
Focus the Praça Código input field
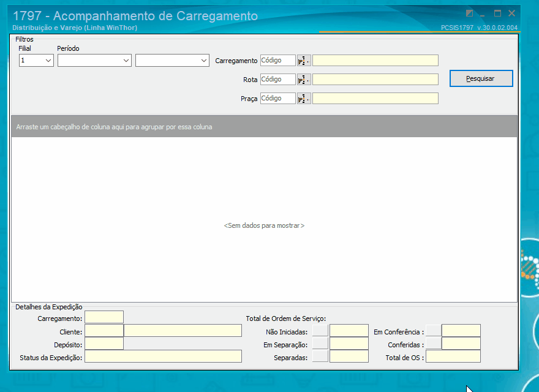[x=277, y=99]
